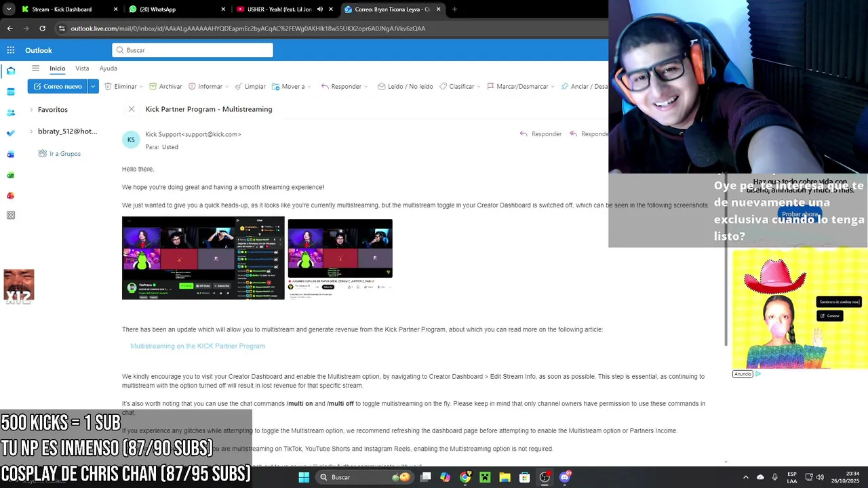868x488 pixels.
Task: Open the To Do checkmark app
Action: pos(11,133)
